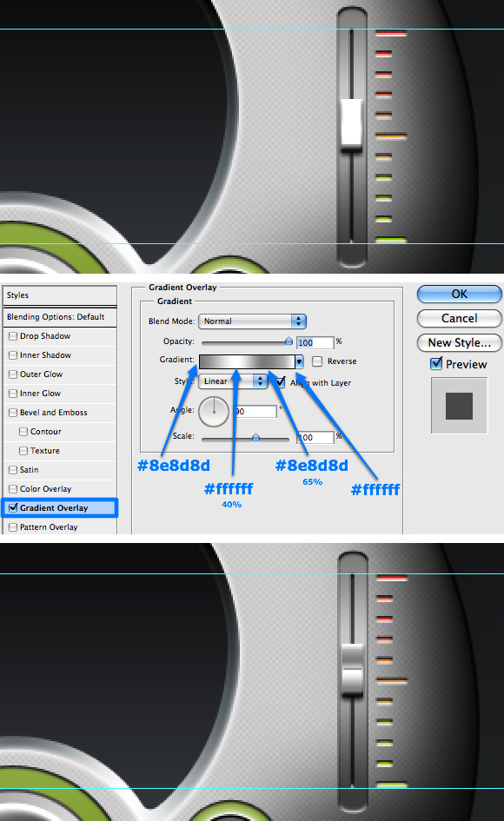Screen dimensions: 504x821
Task: Enable the Color Overlay checkbox
Action: [x=13, y=489]
